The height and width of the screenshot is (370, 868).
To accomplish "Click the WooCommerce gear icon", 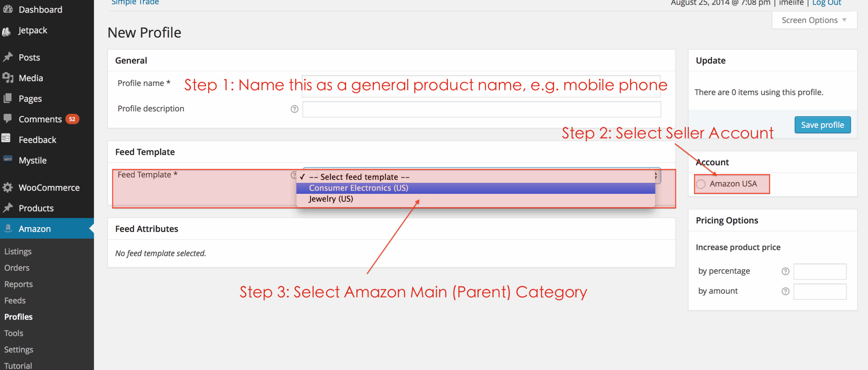I will coord(7,187).
